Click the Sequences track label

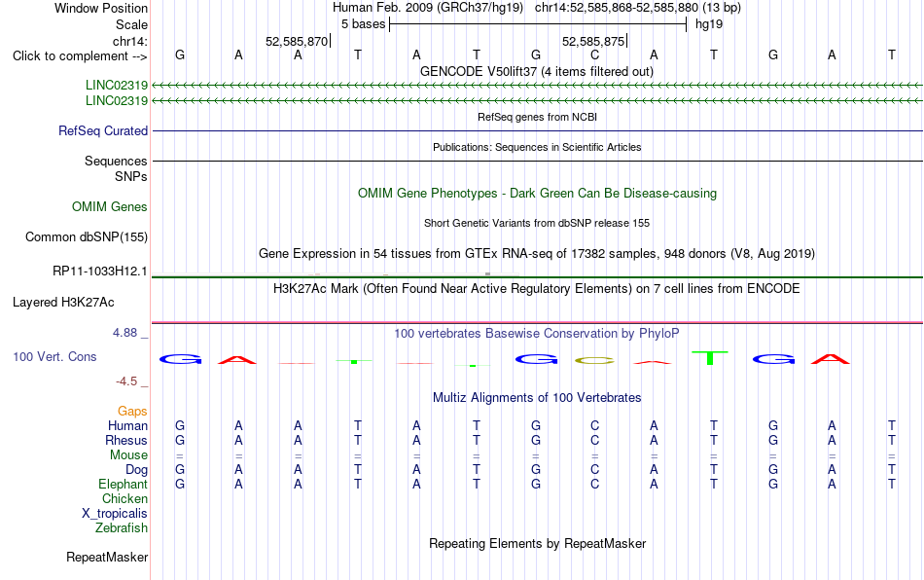pos(116,161)
